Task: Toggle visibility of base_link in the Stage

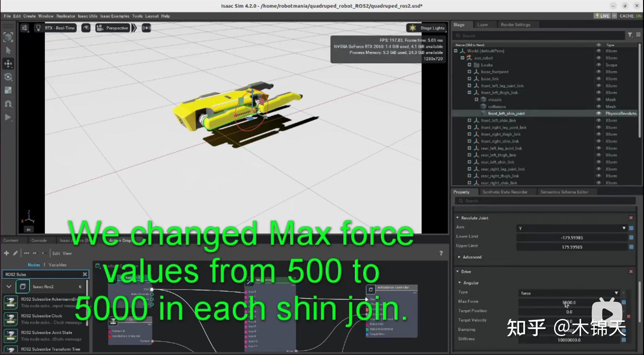Action: (599, 79)
